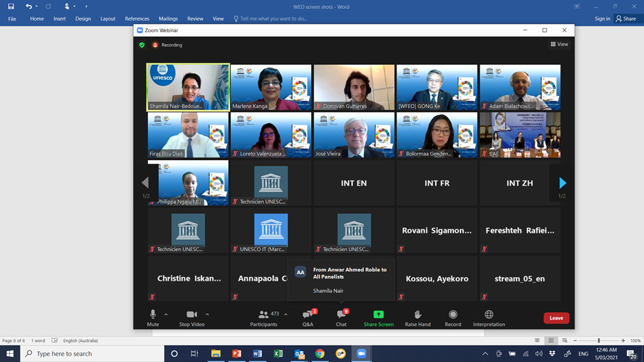Open the Interpretation language menu
The image size is (644, 362).
[x=488, y=318]
